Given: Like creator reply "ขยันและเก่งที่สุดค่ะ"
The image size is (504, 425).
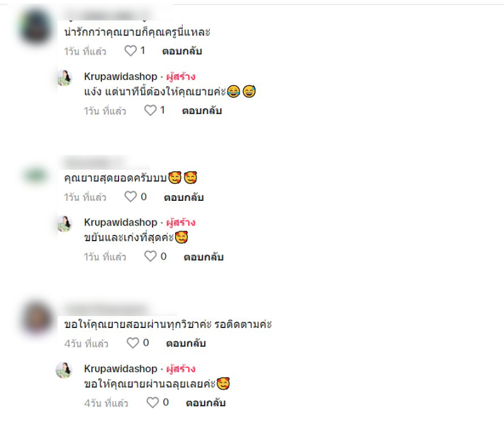Looking at the screenshot, I should [151, 256].
